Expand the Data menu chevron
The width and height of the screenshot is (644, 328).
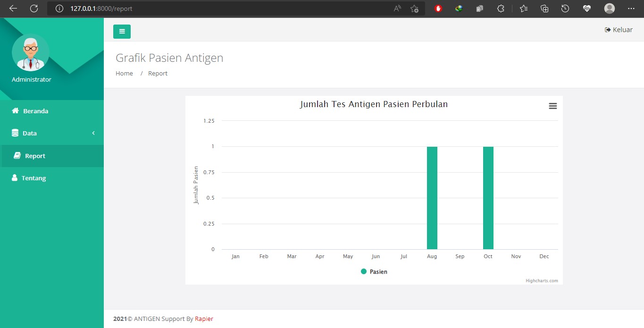tap(93, 133)
